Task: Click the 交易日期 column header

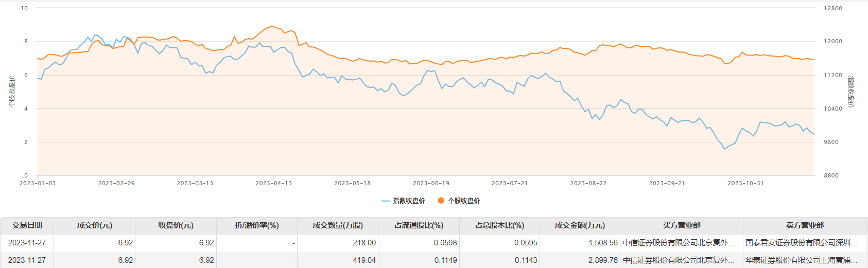Action: coord(27,225)
